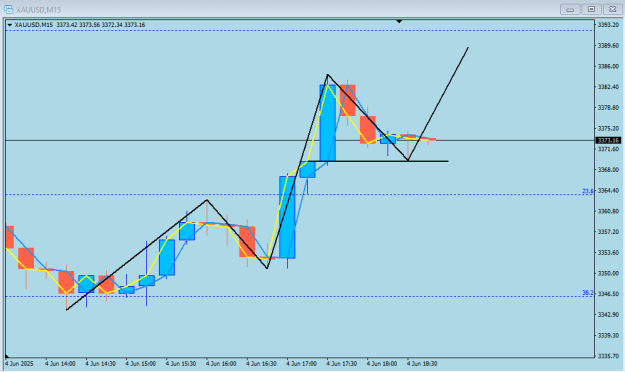Click the XAUUSD,M15 symbol label in chart header
Viewport: 625px width, 372px height.
pyautogui.click(x=34, y=25)
